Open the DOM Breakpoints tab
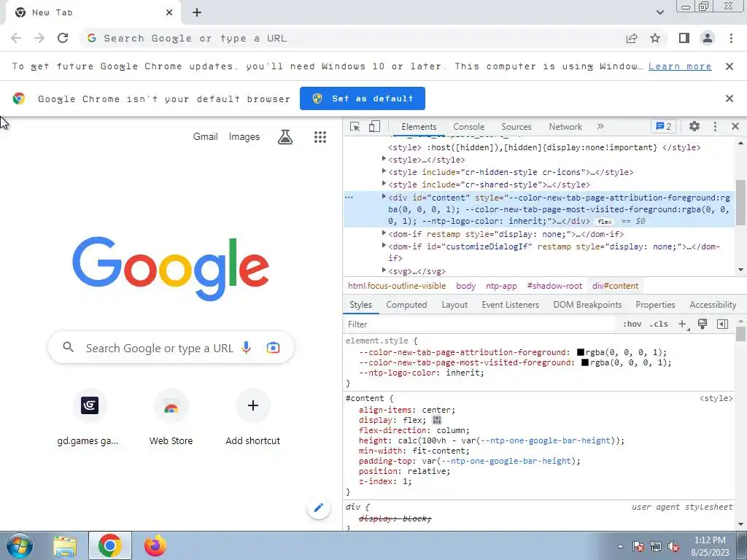This screenshot has width=747, height=560. click(587, 305)
